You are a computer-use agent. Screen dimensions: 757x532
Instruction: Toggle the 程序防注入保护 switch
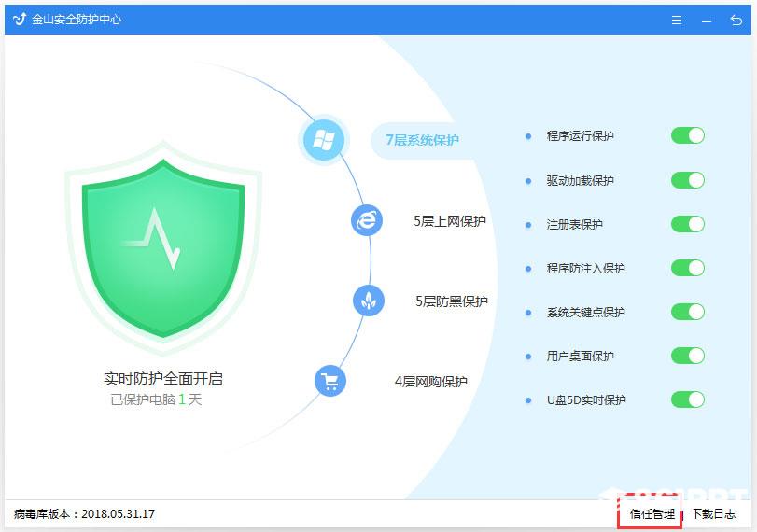[x=688, y=268]
